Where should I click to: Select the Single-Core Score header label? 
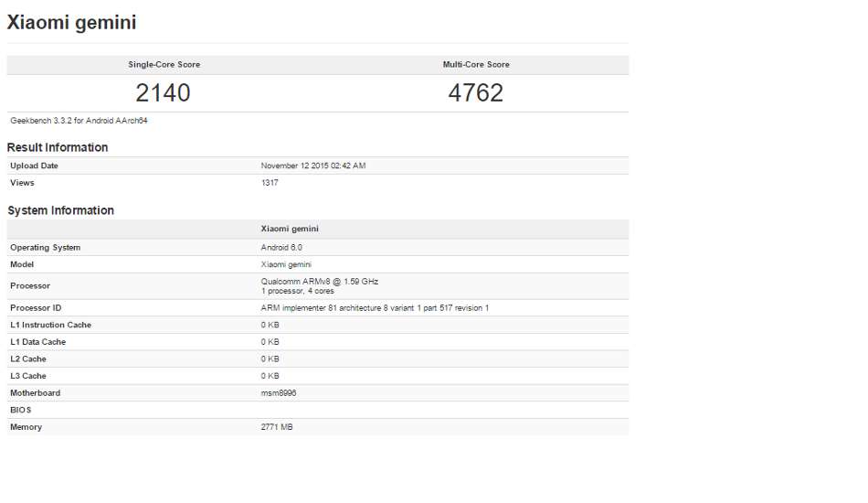tap(164, 64)
